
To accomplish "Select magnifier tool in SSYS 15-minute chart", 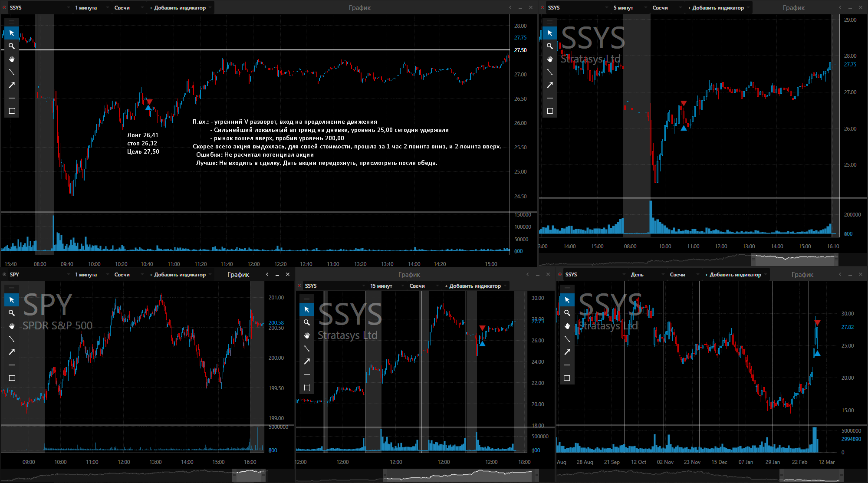I will (x=307, y=322).
